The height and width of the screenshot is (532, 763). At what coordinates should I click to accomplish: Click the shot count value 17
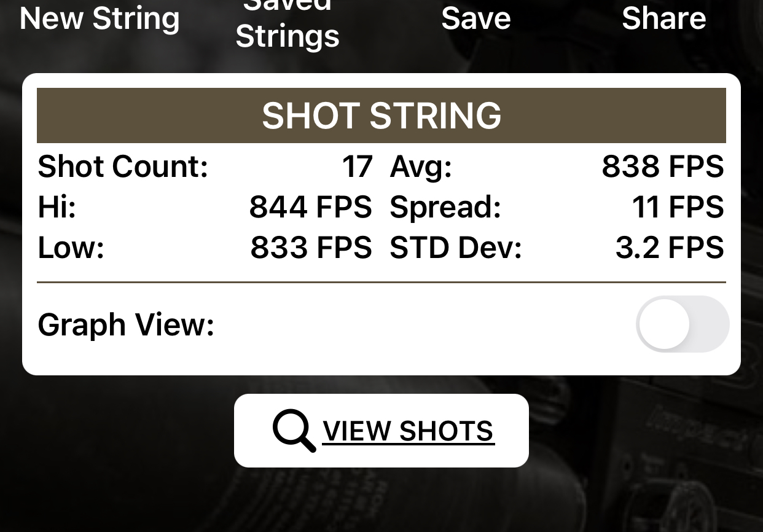358,166
